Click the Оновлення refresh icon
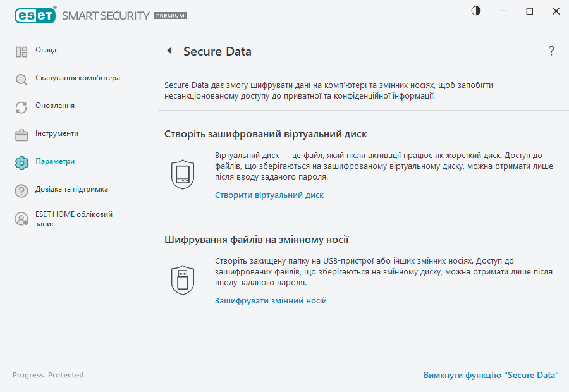 21,106
